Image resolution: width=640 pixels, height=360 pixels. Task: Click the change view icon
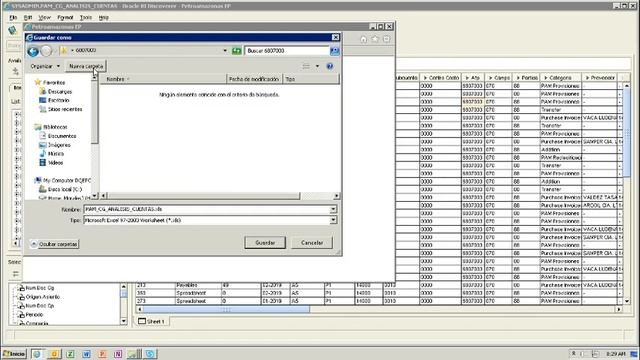click(306, 66)
